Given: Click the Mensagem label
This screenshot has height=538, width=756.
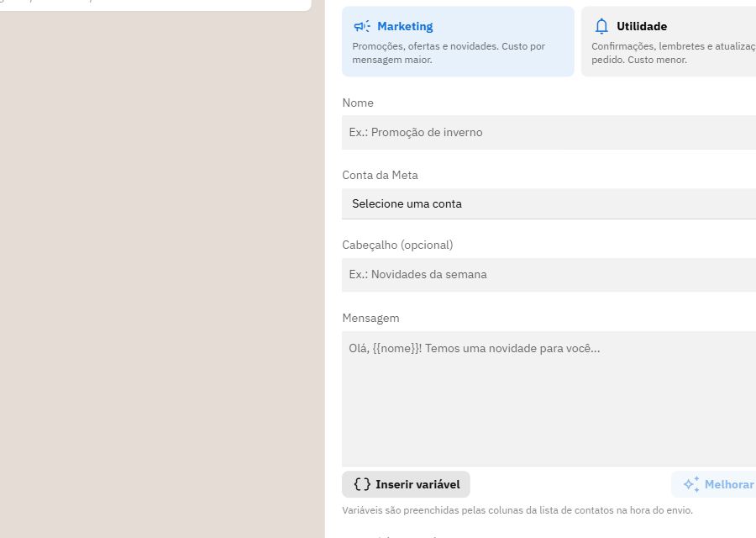Looking at the screenshot, I should tap(370, 318).
